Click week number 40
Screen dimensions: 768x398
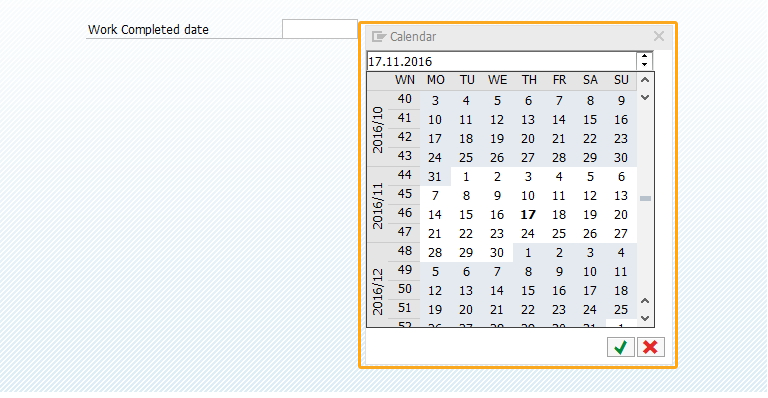(x=405, y=99)
